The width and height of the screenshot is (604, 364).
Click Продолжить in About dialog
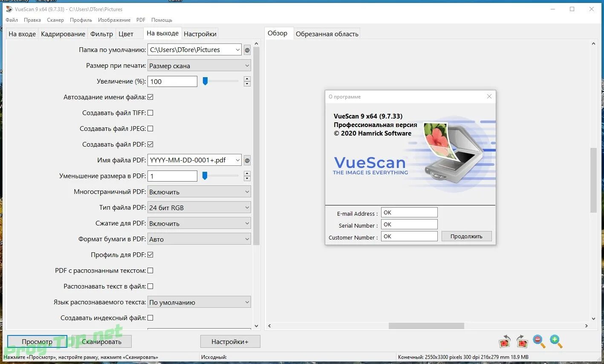click(466, 236)
